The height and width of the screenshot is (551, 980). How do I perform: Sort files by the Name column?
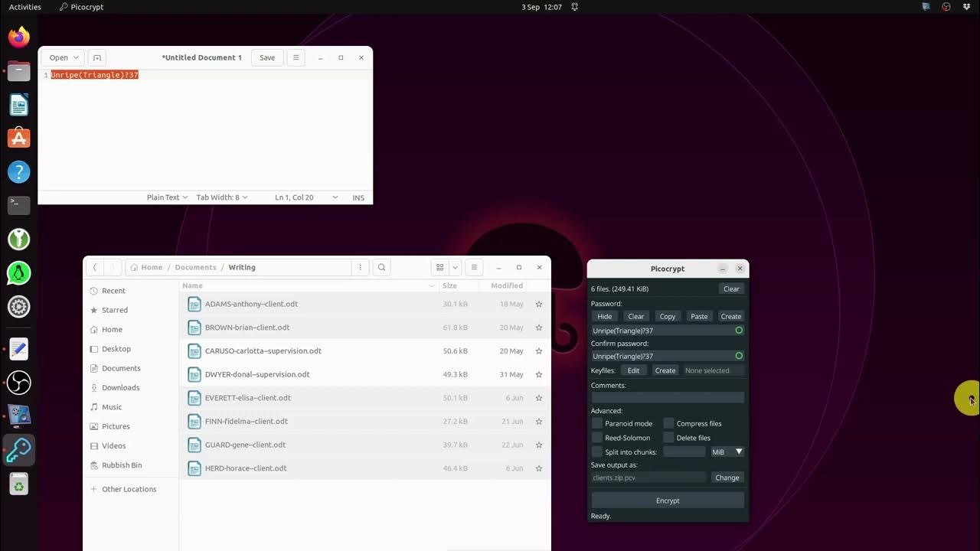point(310,285)
